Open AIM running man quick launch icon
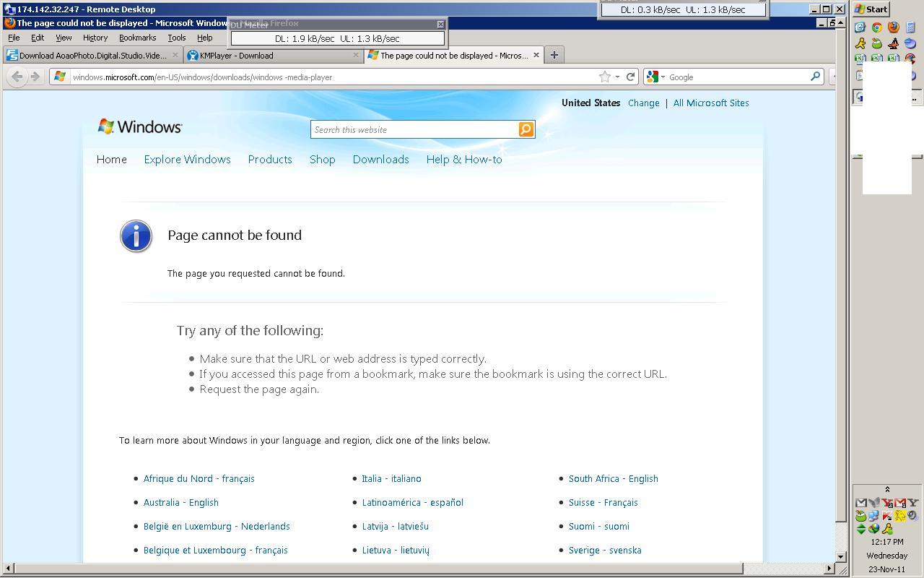The height and width of the screenshot is (578, 924). 860,44
